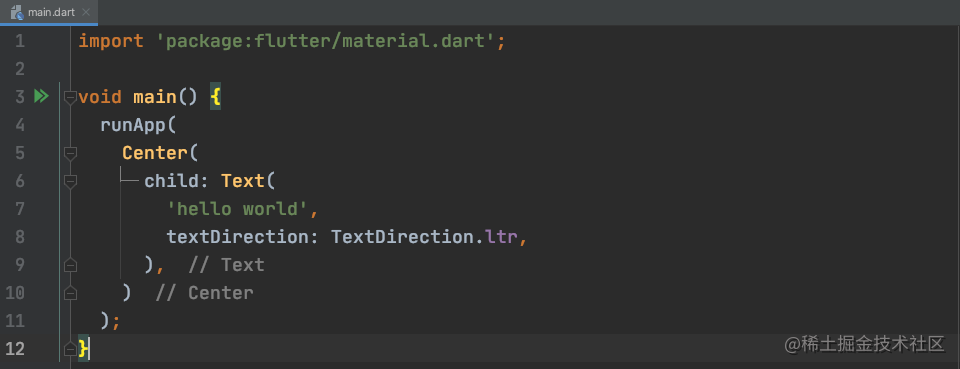Select the main.dart tab
Image resolution: width=960 pixels, height=369 pixels.
(x=49, y=12)
